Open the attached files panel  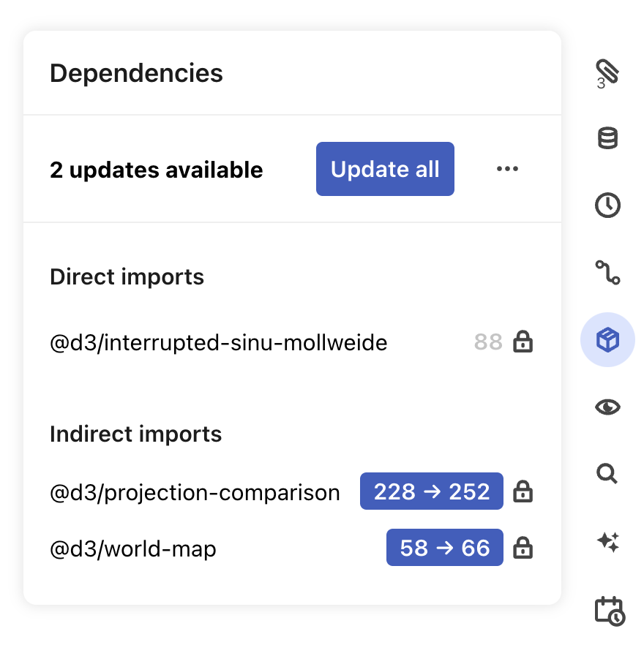[607, 71]
